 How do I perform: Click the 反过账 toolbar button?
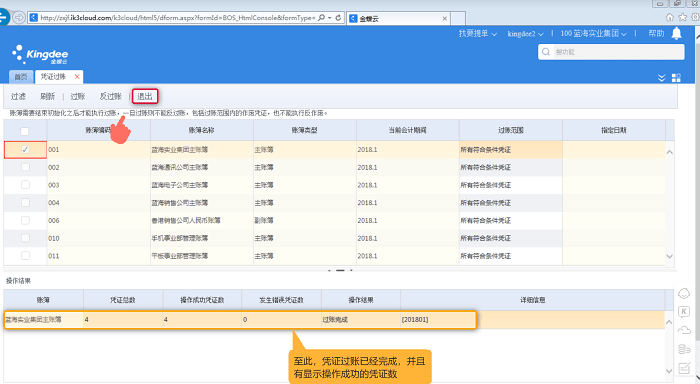(x=110, y=96)
